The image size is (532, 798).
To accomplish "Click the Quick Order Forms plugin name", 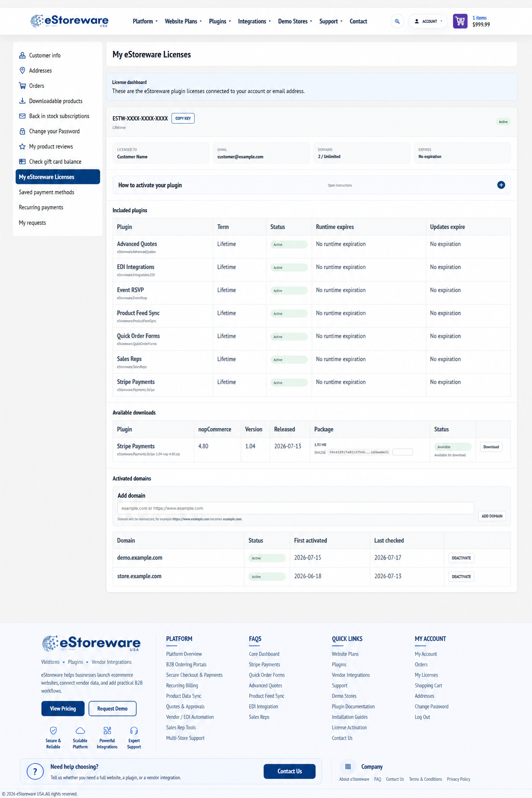I will pyautogui.click(x=138, y=336).
